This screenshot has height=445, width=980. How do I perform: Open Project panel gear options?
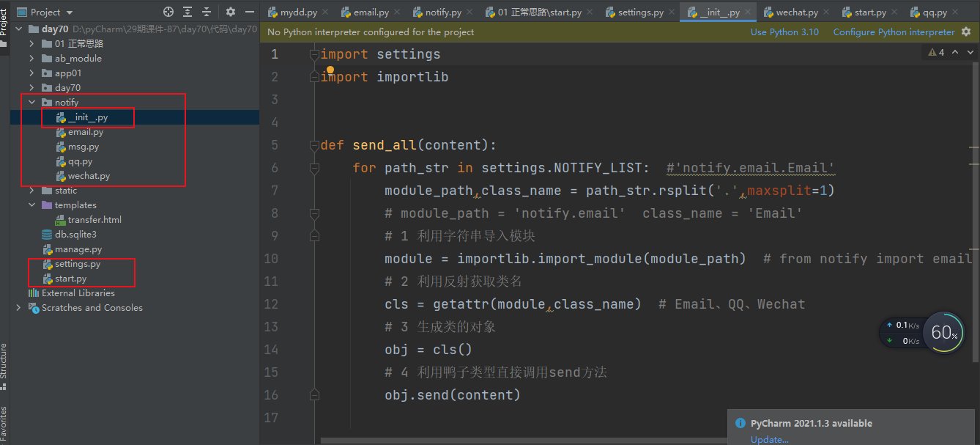pyautogui.click(x=231, y=12)
